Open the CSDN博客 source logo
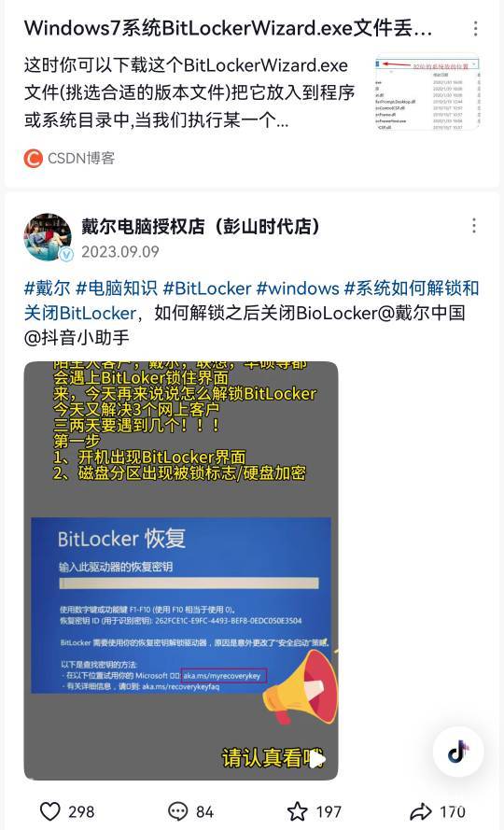The height and width of the screenshot is (830, 504). click(34, 159)
